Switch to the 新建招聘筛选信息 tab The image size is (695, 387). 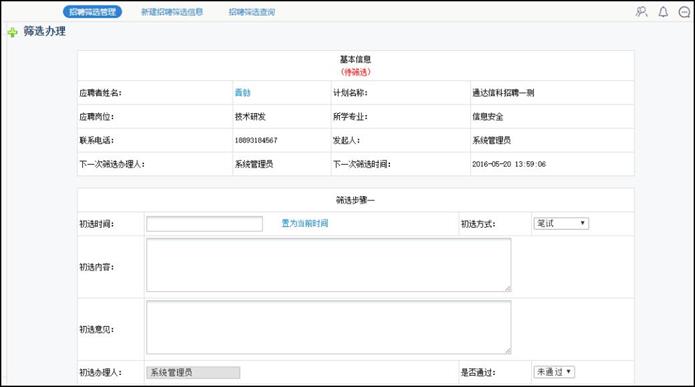172,12
